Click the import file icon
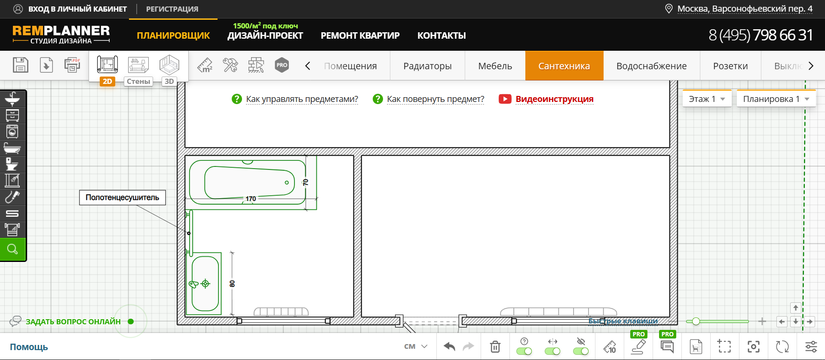 click(47, 65)
